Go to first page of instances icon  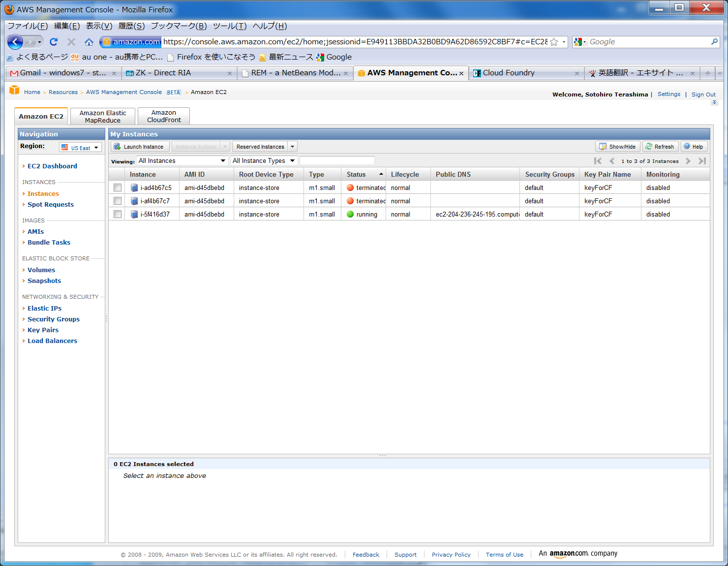point(598,161)
